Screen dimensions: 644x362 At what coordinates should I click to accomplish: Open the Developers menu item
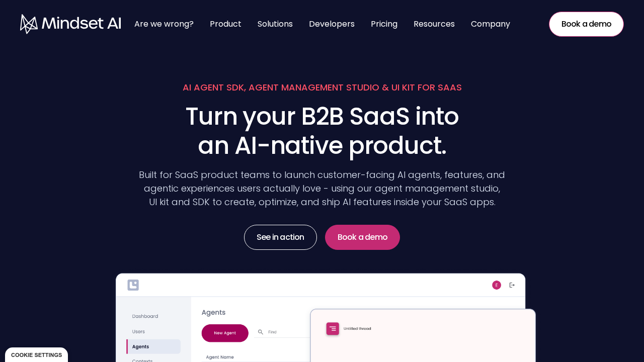pyautogui.click(x=332, y=24)
